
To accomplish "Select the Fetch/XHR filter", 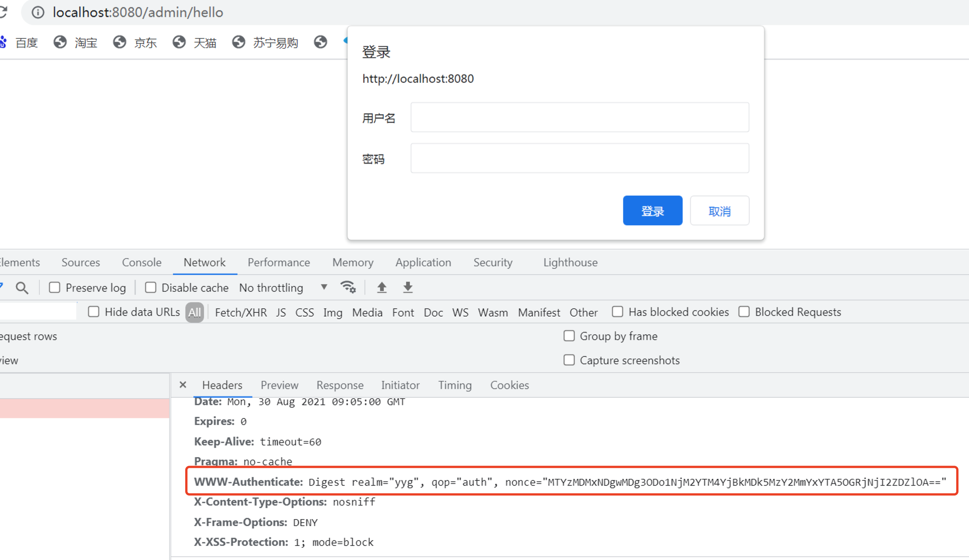I will pos(241,312).
